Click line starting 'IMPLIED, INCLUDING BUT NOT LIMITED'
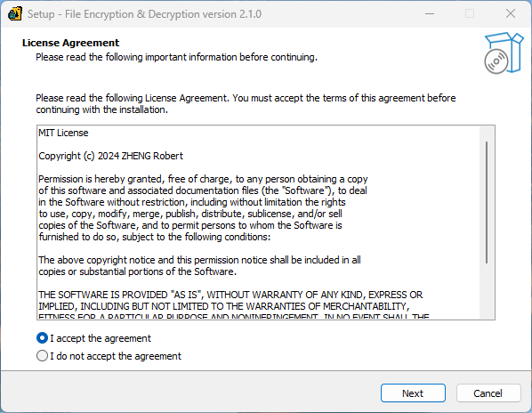The height and width of the screenshot is (413, 532). click(224, 306)
